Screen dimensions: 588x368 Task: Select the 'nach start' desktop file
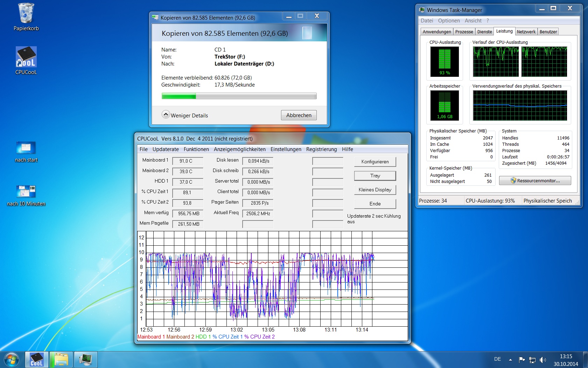(26, 148)
